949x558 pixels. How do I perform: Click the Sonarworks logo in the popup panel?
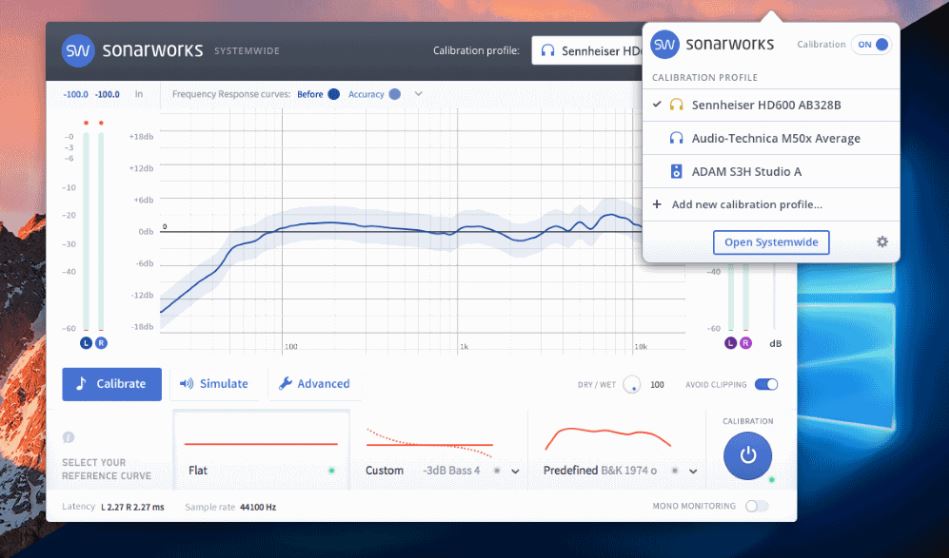[665, 45]
